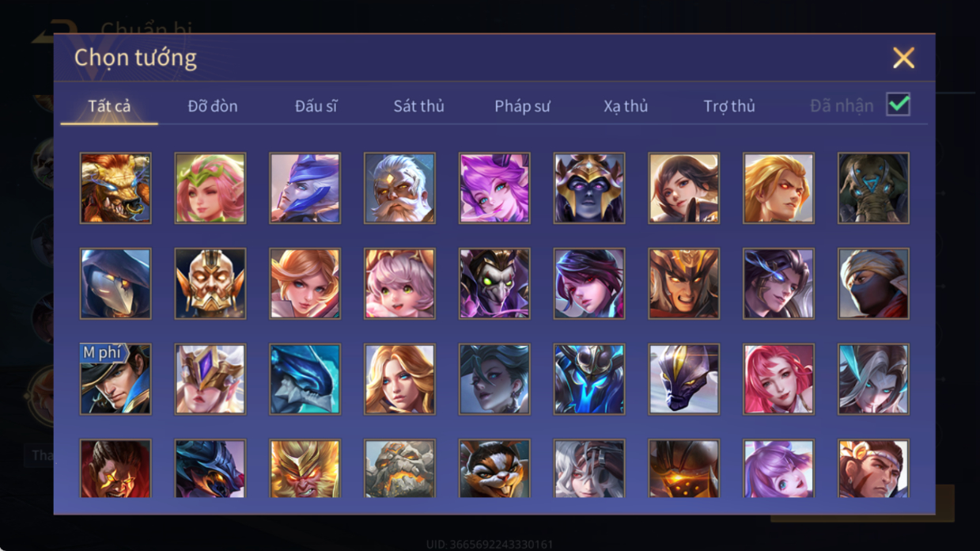Viewport: 980px width, 551px height.
Task: Open the Đấu sĩ hero category tab
Action: tap(316, 106)
